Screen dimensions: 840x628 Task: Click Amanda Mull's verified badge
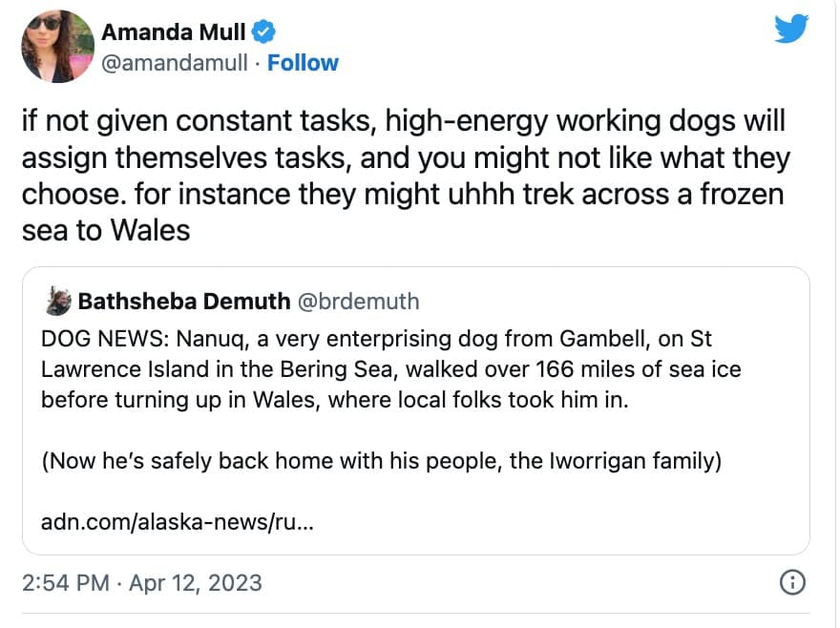click(x=263, y=31)
